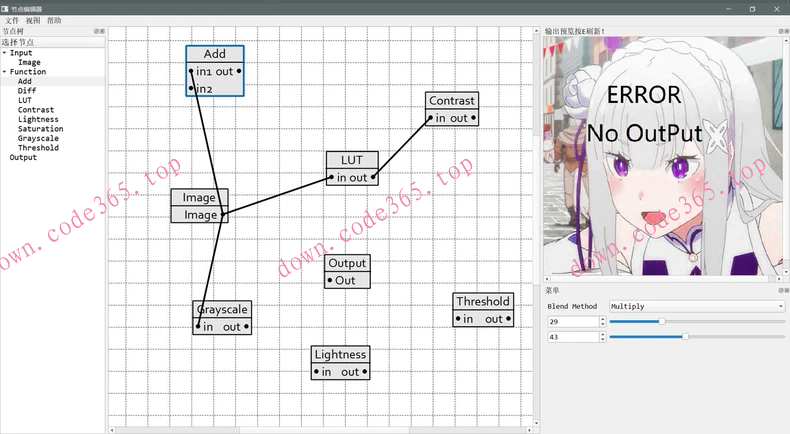Click the Lightness node in port
790x434 pixels.
[x=316, y=371]
